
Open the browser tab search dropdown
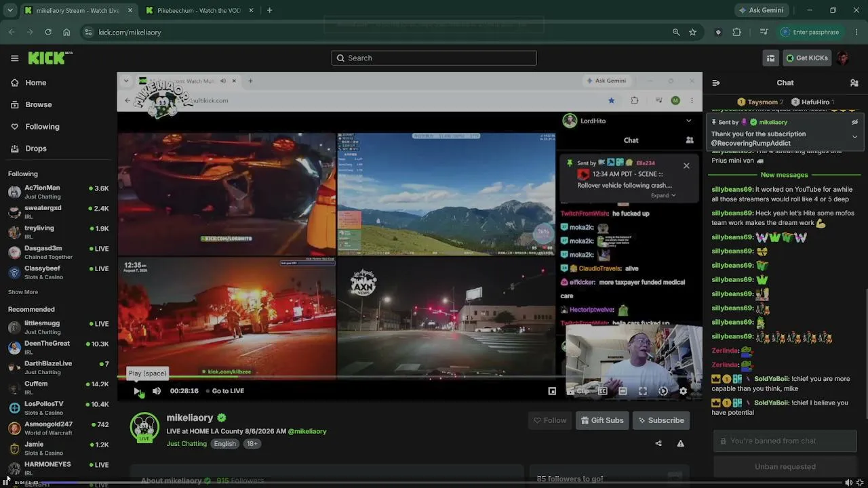(9, 11)
